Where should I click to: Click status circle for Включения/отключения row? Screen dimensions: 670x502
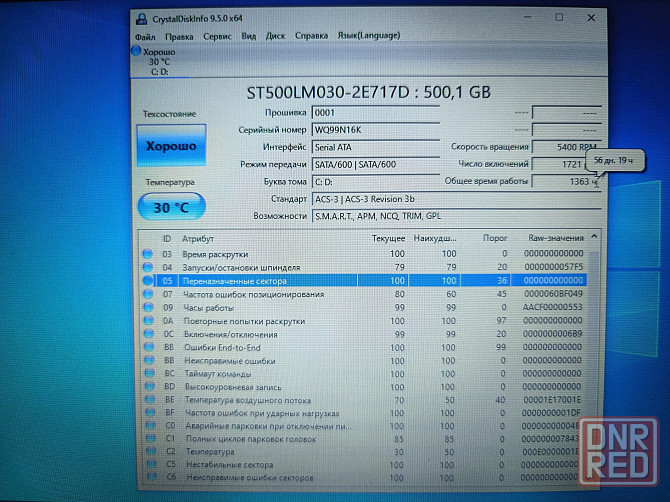pos(149,334)
